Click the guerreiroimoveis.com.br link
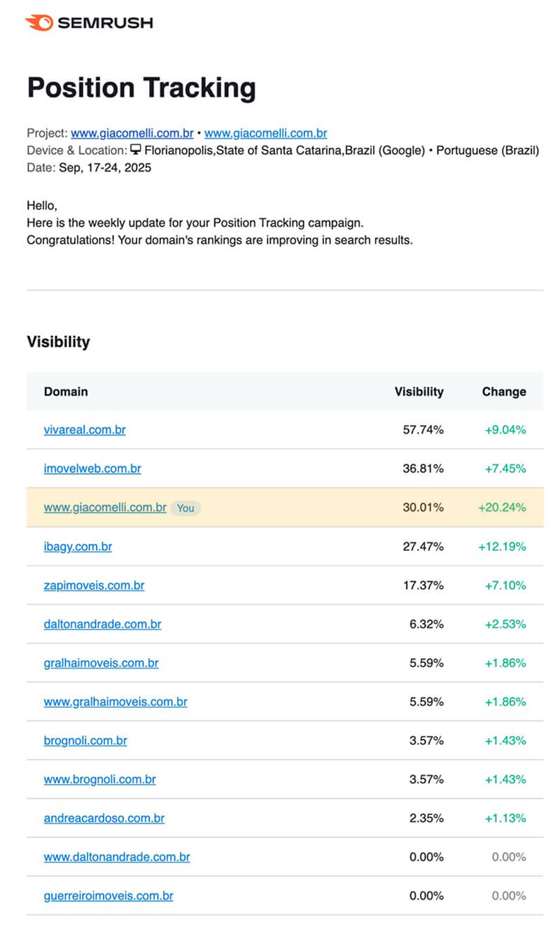560x927 pixels. [108, 895]
